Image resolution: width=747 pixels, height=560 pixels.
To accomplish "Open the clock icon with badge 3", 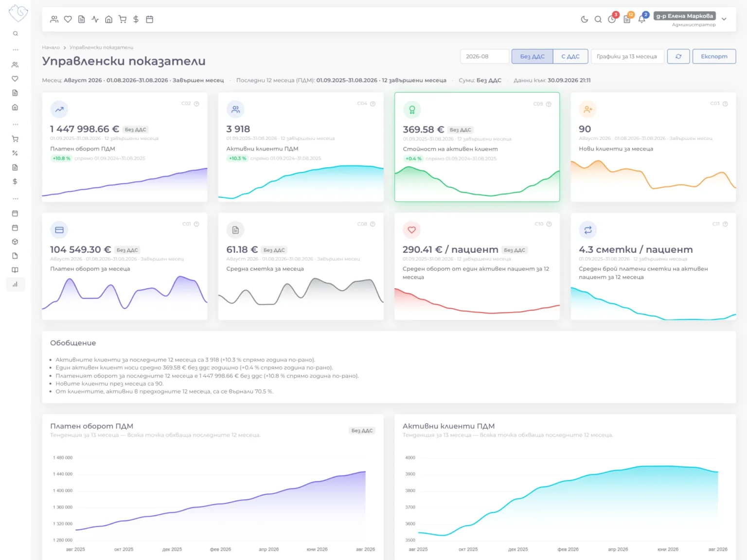I will tap(612, 19).
